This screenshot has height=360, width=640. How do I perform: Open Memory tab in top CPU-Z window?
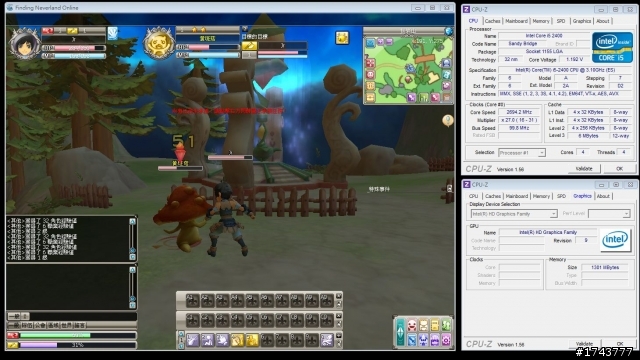click(x=541, y=21)
